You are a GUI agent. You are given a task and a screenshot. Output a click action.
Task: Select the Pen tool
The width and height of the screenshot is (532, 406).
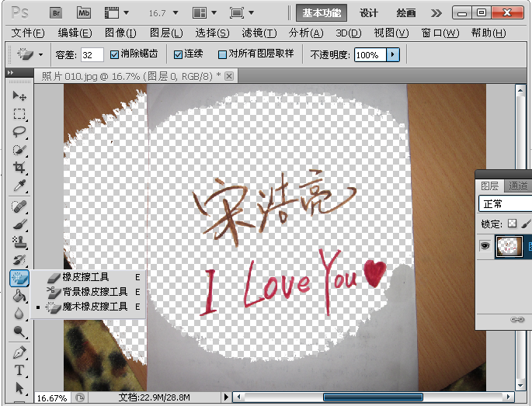19,353
